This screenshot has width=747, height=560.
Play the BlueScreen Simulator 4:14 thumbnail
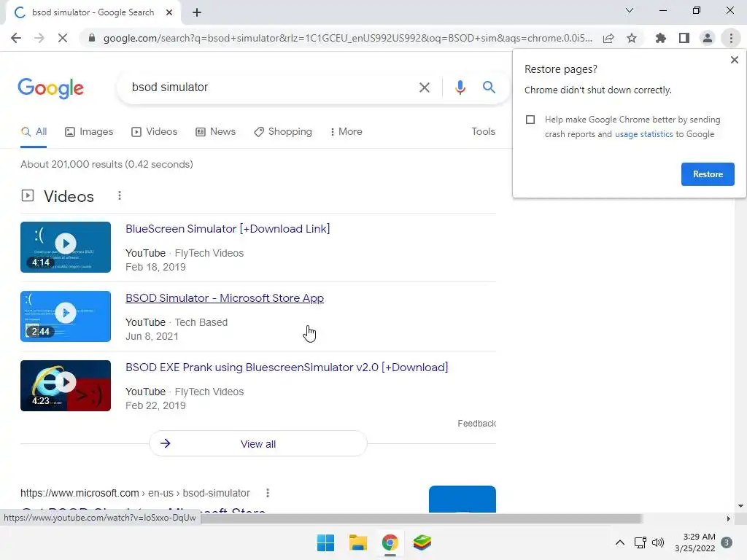pyautogui.click(x=66, y=247)
